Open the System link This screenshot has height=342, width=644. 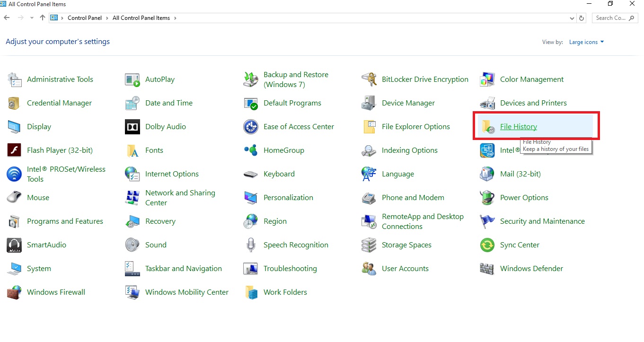click(x=39, y=269)
